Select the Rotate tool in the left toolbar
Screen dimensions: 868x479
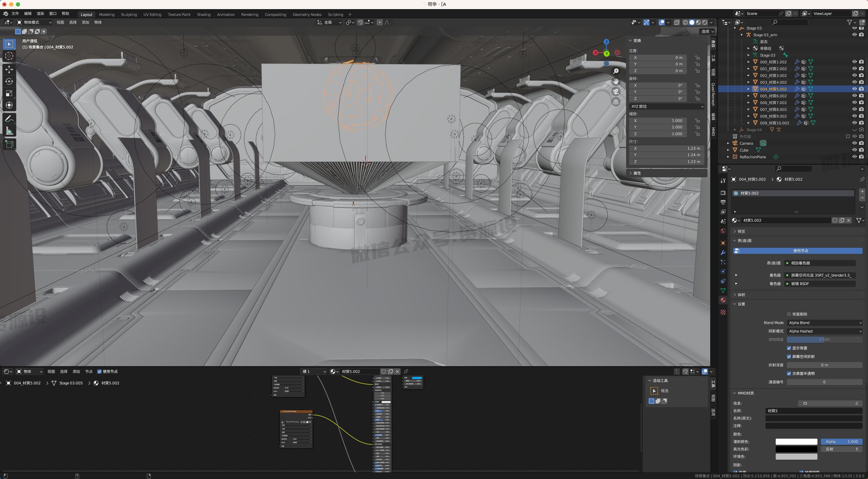[9, 81]
